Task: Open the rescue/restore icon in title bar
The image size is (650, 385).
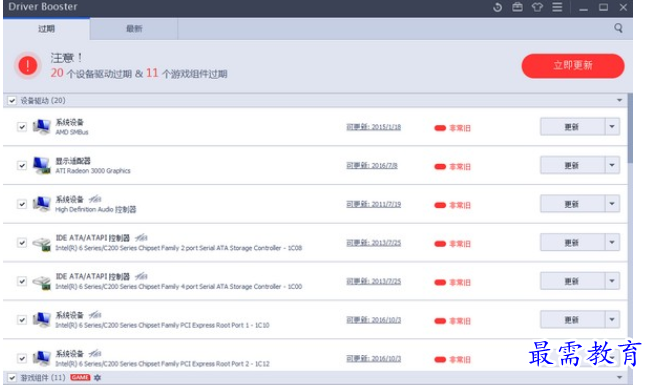Action: pos(497,7)
